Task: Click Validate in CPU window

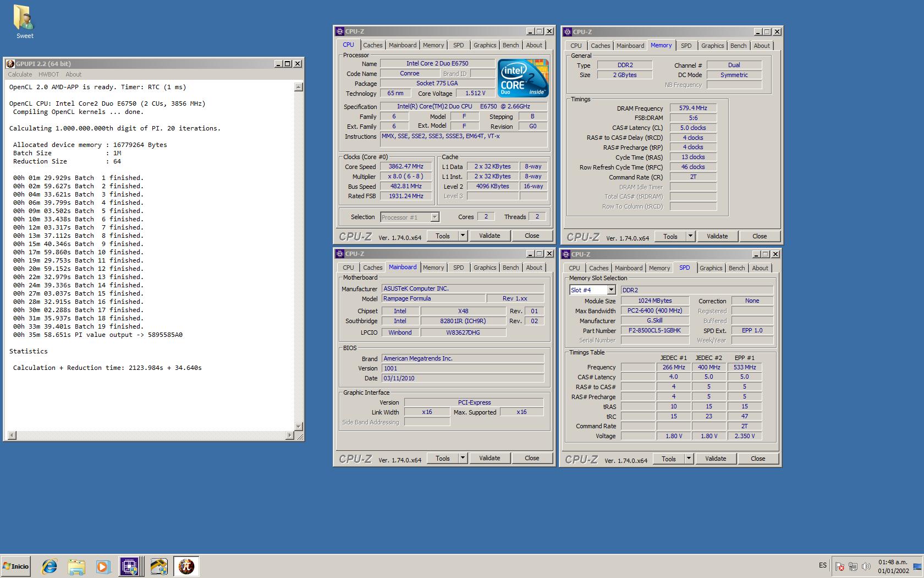Action: click(490, 236)
